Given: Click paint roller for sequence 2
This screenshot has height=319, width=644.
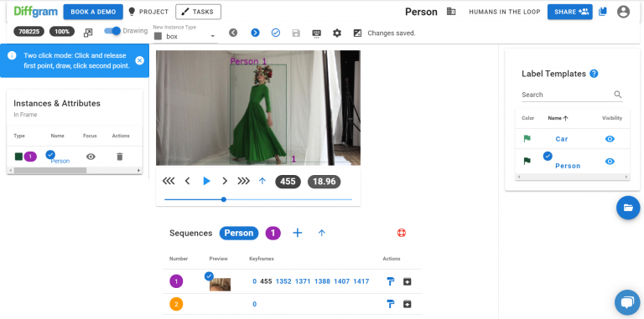Looking at the screenshot, I should click(x=390, y=304).
